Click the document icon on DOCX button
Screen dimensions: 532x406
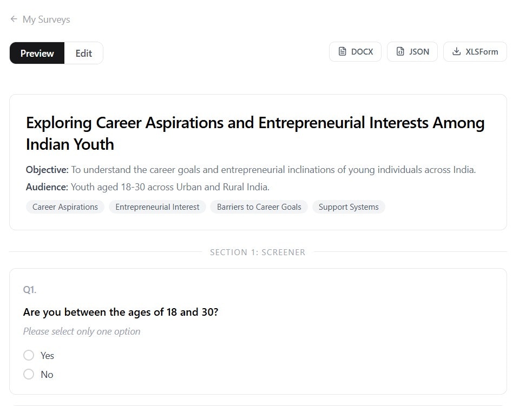click(x=343, y=51)
